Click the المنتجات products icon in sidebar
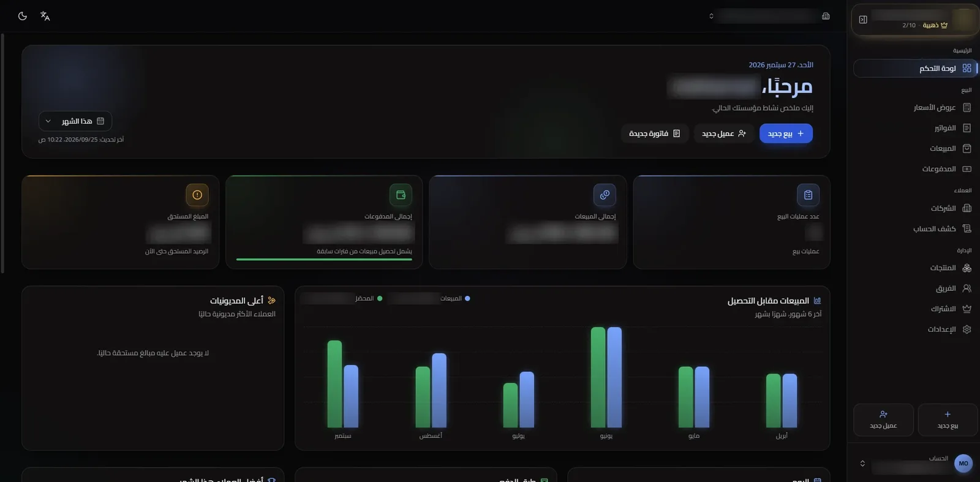 pyautogui.click(x=967, y=268)
